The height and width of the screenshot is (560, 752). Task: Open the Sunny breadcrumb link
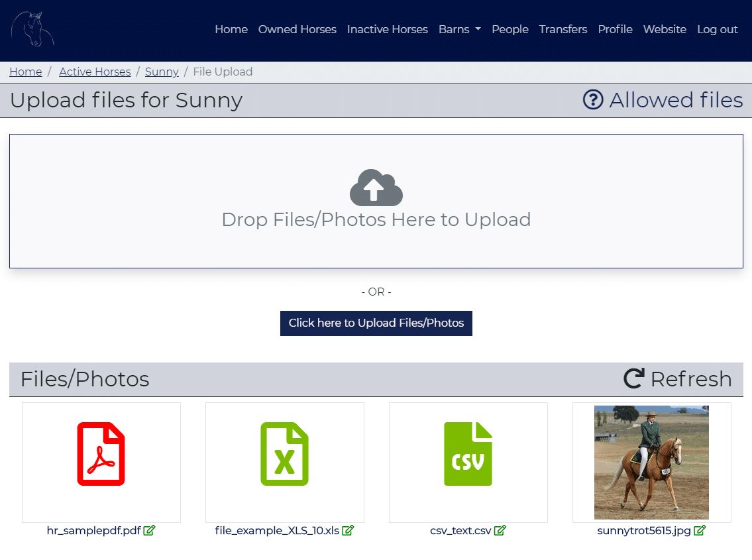point(162,72)
